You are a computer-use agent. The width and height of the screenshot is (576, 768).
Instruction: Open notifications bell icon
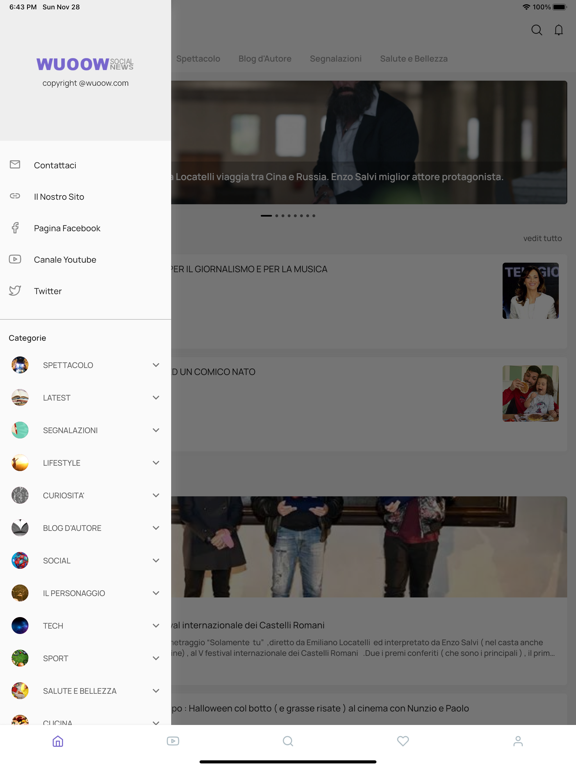click(558, 30)
